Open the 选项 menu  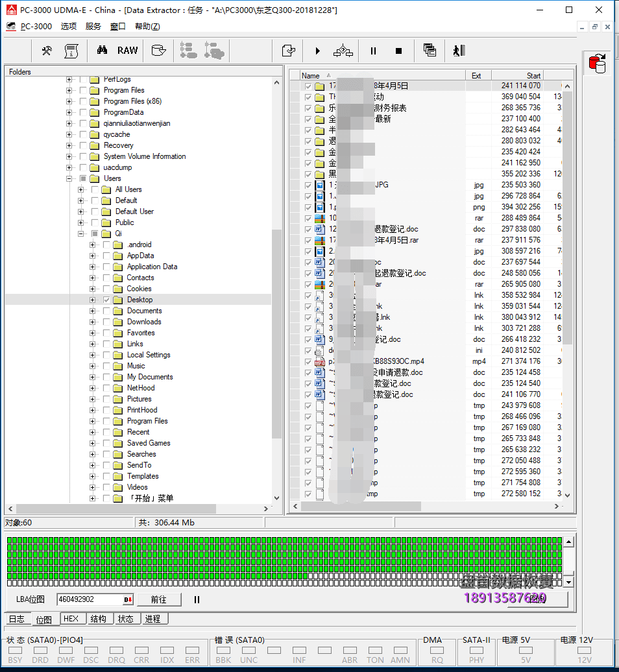69,27
